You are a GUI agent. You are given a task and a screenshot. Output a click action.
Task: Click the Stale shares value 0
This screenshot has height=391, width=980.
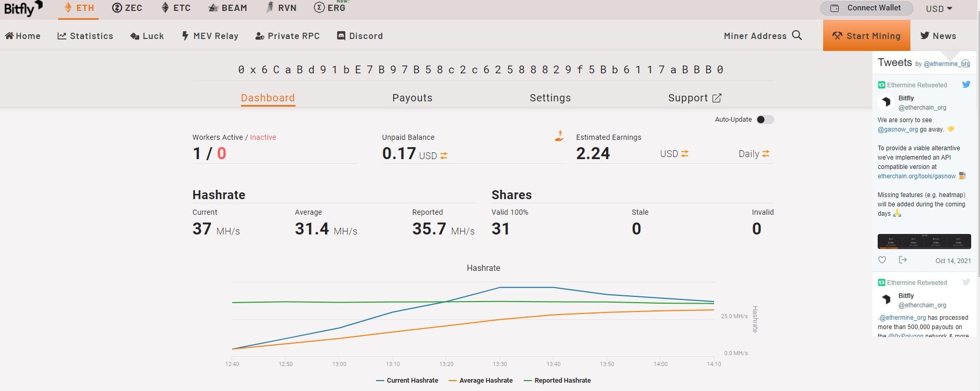pos(637,229)
